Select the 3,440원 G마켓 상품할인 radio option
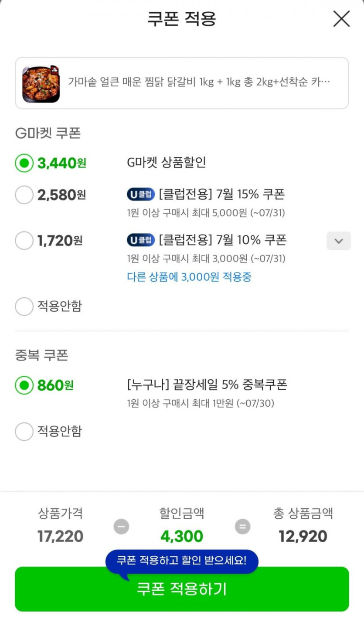Image resolution: width=364 pixels, height=619 pixels. (x=24, y=163)
